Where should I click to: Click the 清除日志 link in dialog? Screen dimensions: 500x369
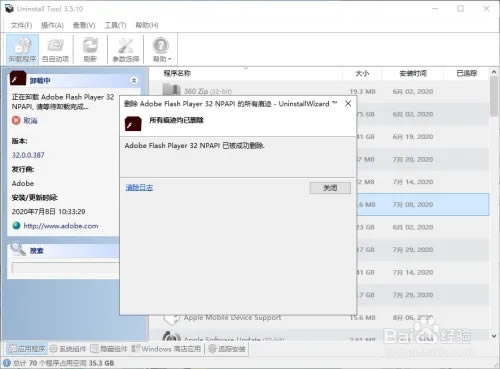click(x=139, y=188)
